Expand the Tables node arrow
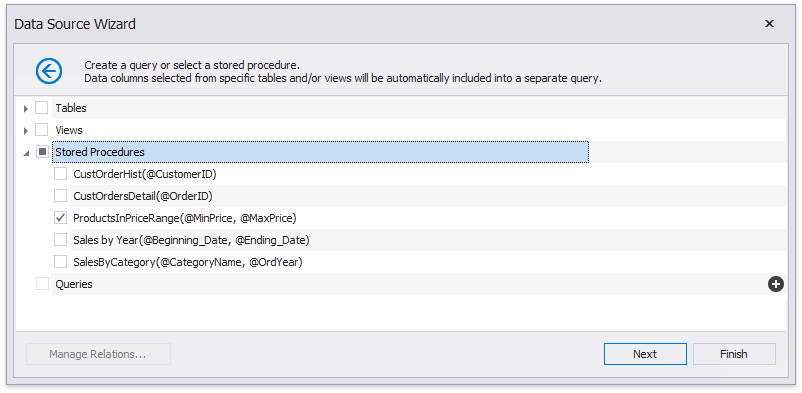 (x=26, y=108)
